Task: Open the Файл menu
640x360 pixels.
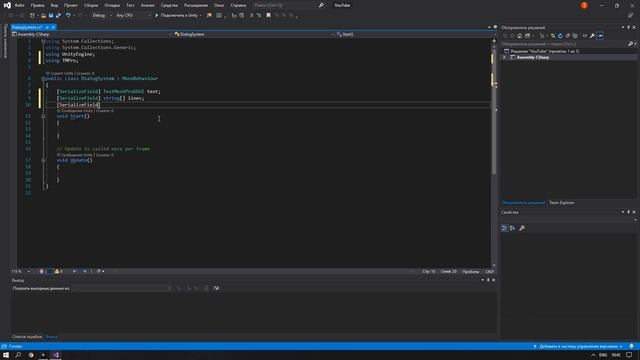Action: (x=19, y=5)
